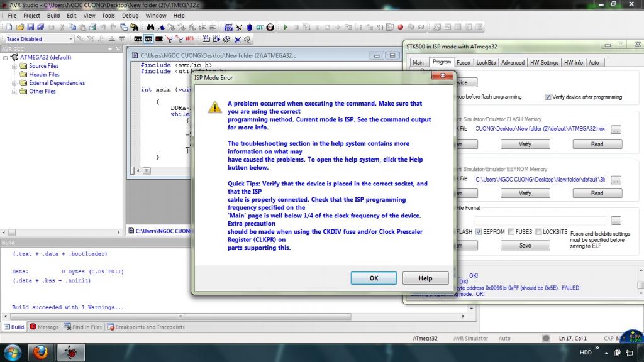Click the Build output horizontal scrollbar thumb
The height and width of the screenshot is (362, 644).
click(x=180, y=317)
